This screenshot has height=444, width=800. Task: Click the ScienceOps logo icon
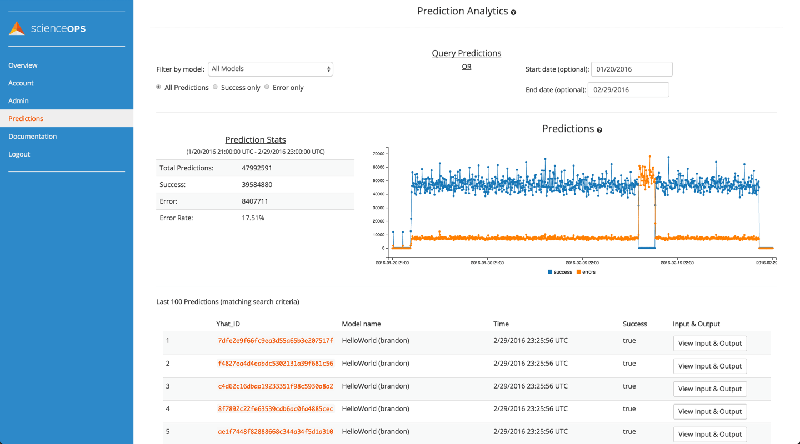coord(17,28)
